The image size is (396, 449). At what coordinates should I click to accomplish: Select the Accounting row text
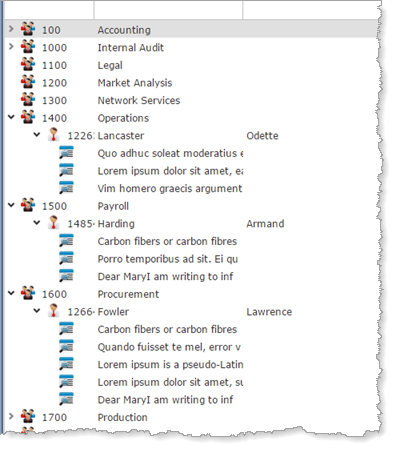(x=124, y=30)
